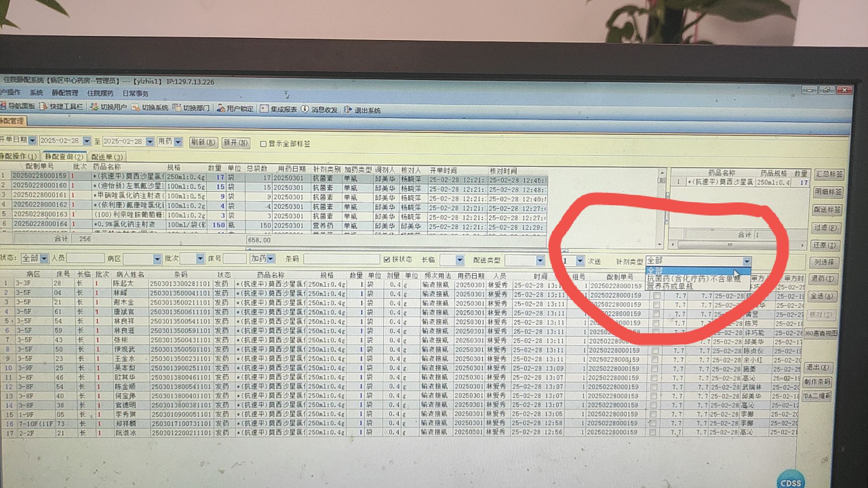
Task: Click the 快捷工具栏 toolbar icon
Action: pos(43,107)
